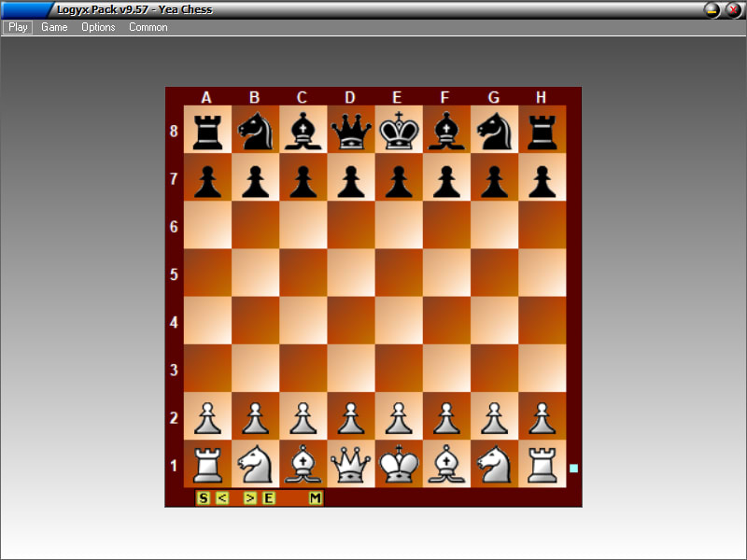Select the white pawn on A2
Viewport: 747px width, 560px height.
click(x=207, y=416)
